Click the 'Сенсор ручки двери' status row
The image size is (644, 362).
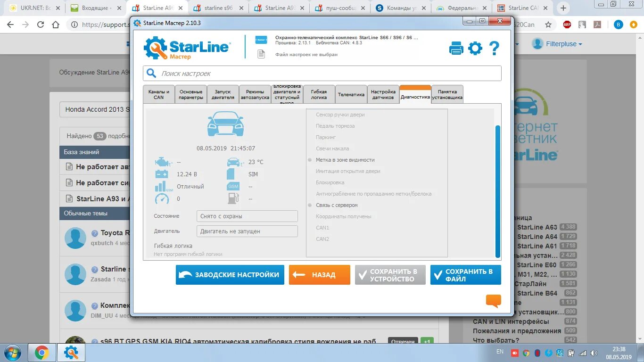[x=340, y=115]
